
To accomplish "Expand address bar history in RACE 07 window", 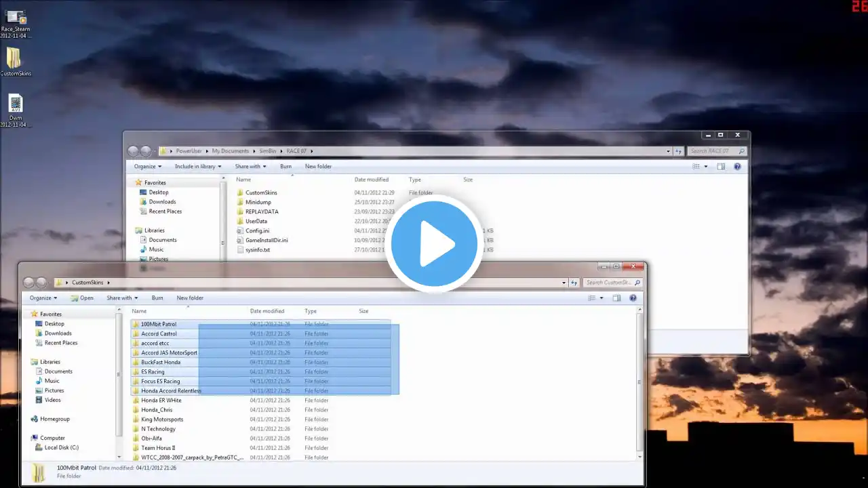I will [x=669, y=151].
